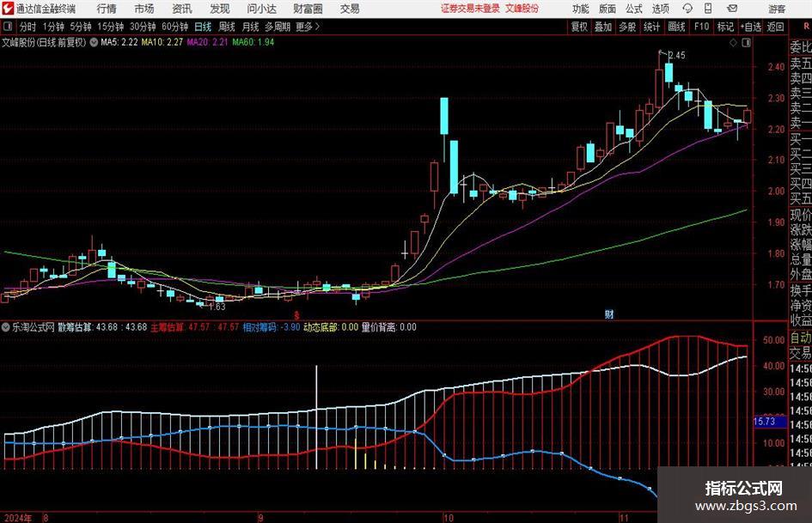Screen dimensions: 812x523
Task: Toggle the right panel icon beside diamond
Action: click(x=746, y=43)
